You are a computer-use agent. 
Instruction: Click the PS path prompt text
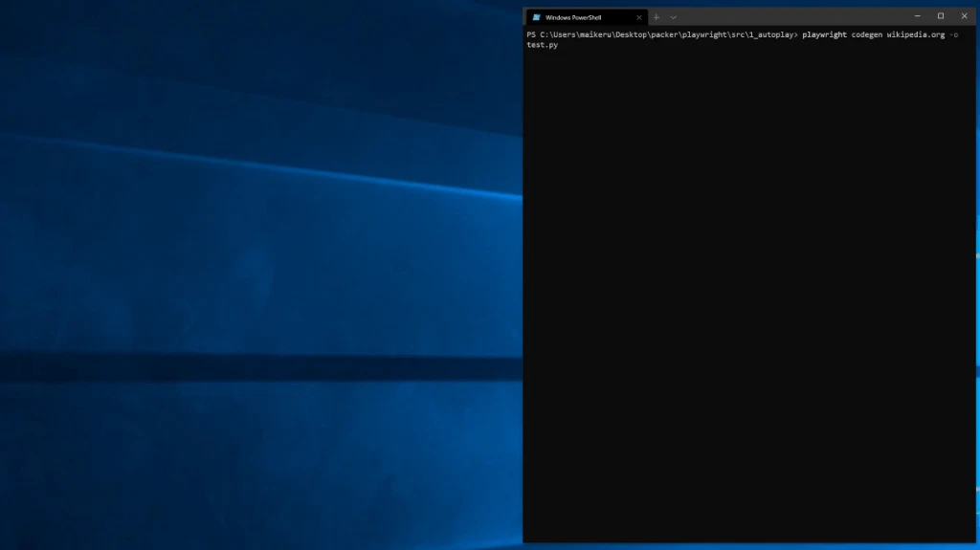(x=662, y=34)
